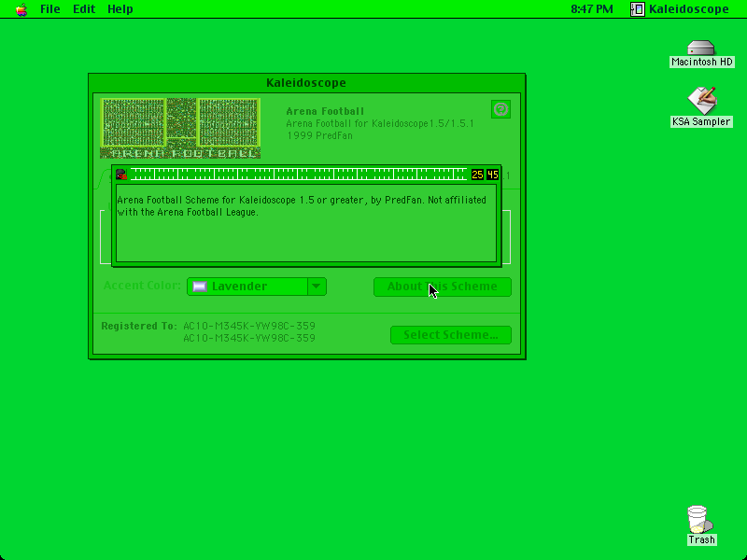747x560 pixels.
Task: Open the File menu
Action: [50, 9]
